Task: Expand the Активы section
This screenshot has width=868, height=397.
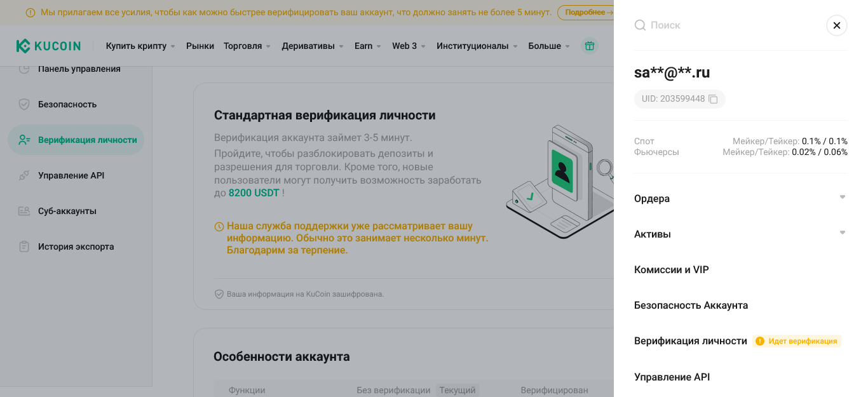Action: tap(842, 233)
